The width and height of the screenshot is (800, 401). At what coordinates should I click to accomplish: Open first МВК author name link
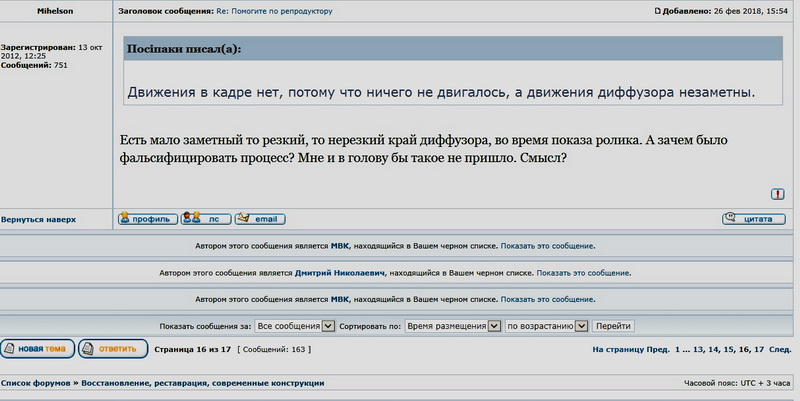pyautogui.click(x=340, y=246)
